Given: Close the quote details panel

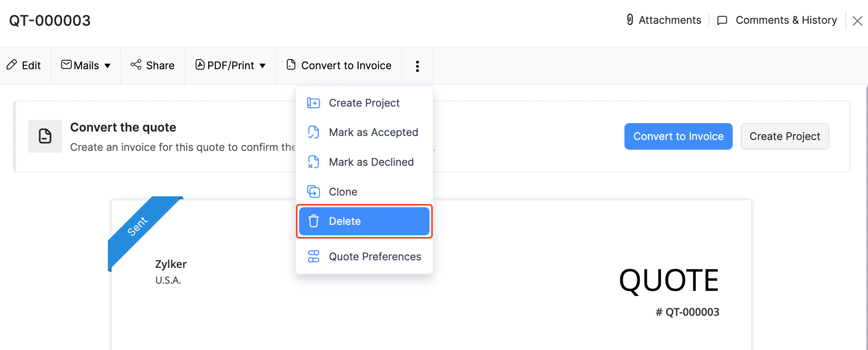Looking at the screenshot, I should click(x=857, y=21).
